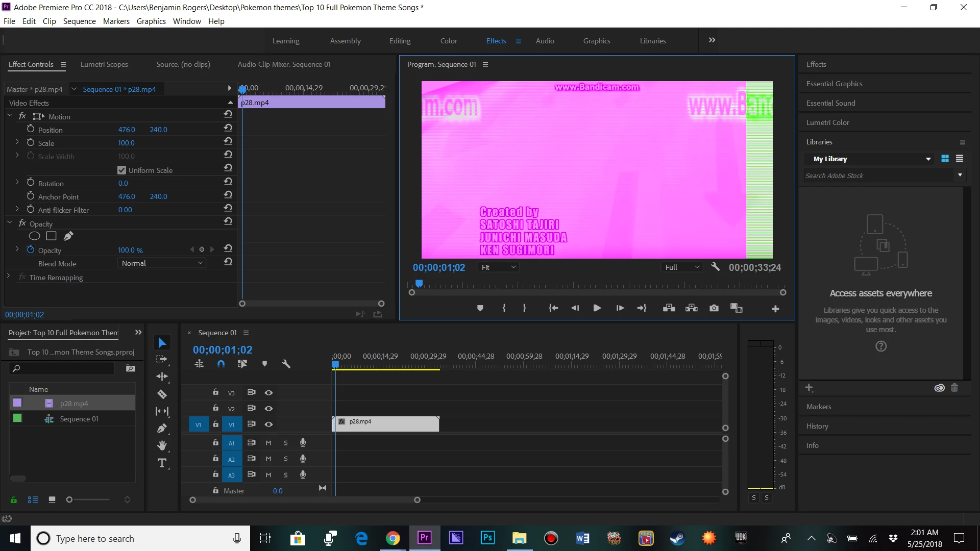The width and height of the screenshot is (980, 551).
Task: Select the Ripple Edit tool
Action: [x=162, y=377]
